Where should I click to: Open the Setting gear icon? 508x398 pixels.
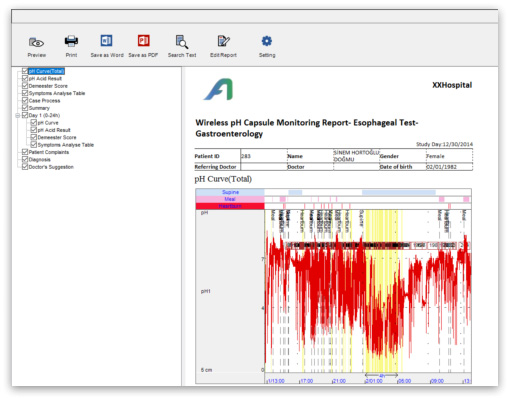[x=267, y=41]
